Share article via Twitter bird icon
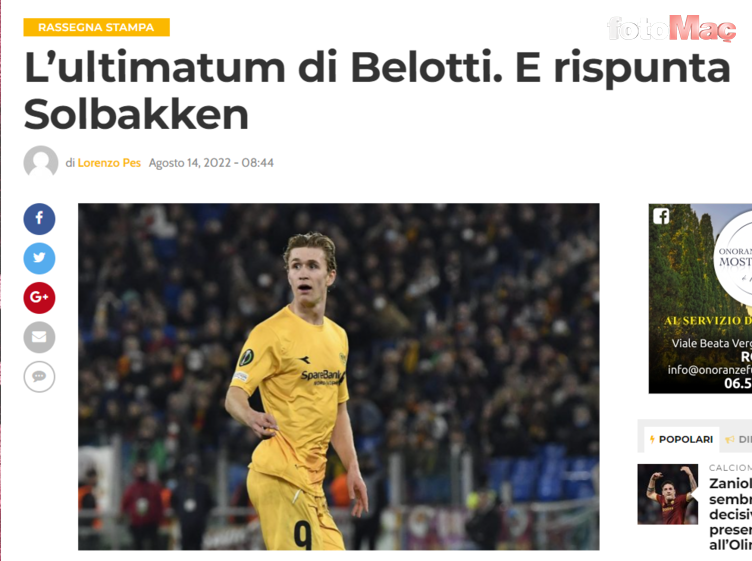This screenshot has height=561, width=752. pos(39,258)
